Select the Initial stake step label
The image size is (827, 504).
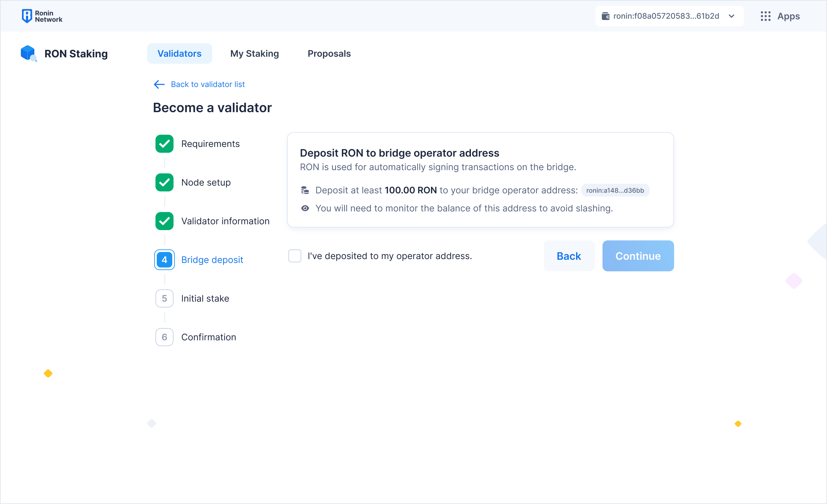[x=205, y=298]
